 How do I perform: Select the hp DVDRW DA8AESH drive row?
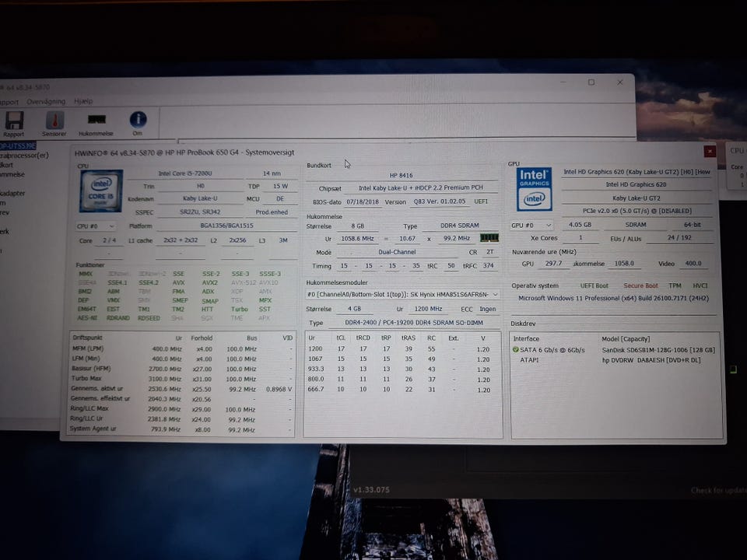(615, 360)
